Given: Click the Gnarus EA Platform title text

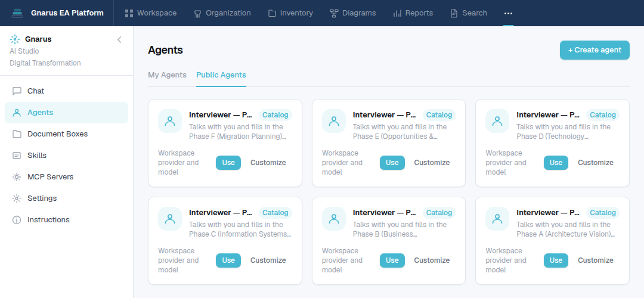Looking at the screenshot, I should pos(67,13).
